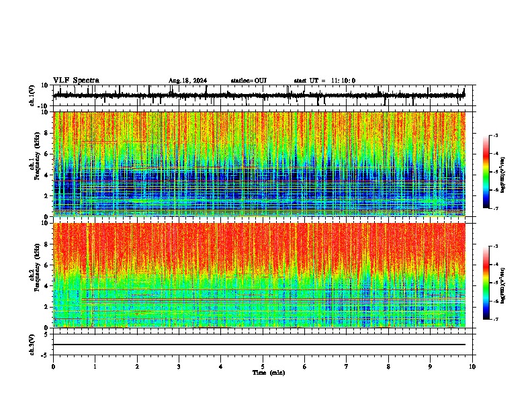The height and width of the screenshot is (411, 532).
Task: Click the "8" kHz tick on ch.1 spectrogram
Action: pos(47,133)
